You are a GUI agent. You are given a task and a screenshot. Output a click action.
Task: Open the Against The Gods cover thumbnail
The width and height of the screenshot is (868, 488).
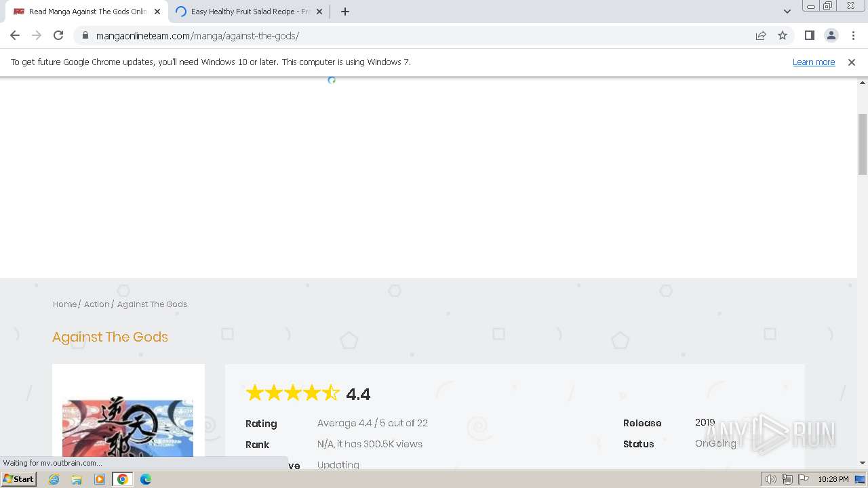(x=128, y=428)
